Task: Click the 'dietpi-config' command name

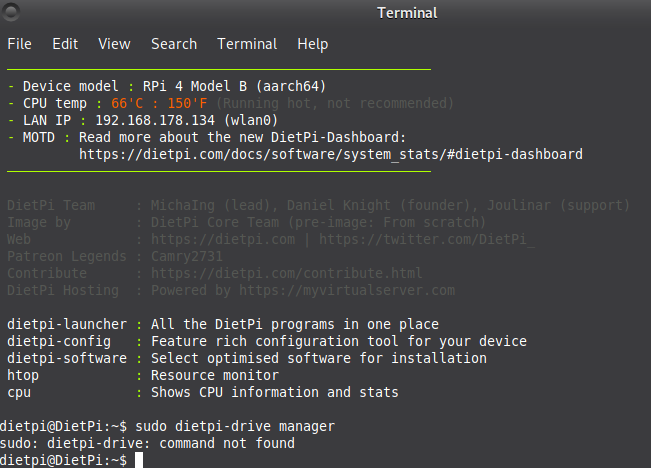Action: pyautogui.click(x=59, y=341)
